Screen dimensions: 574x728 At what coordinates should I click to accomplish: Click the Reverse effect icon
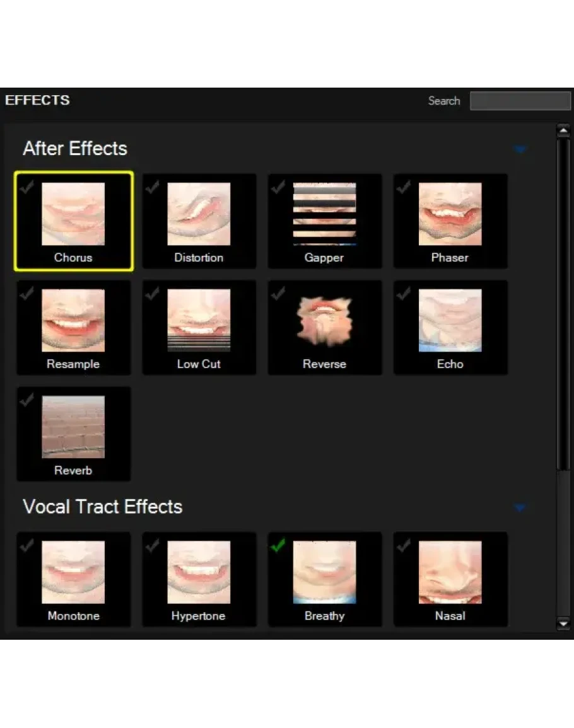(324, 321)
